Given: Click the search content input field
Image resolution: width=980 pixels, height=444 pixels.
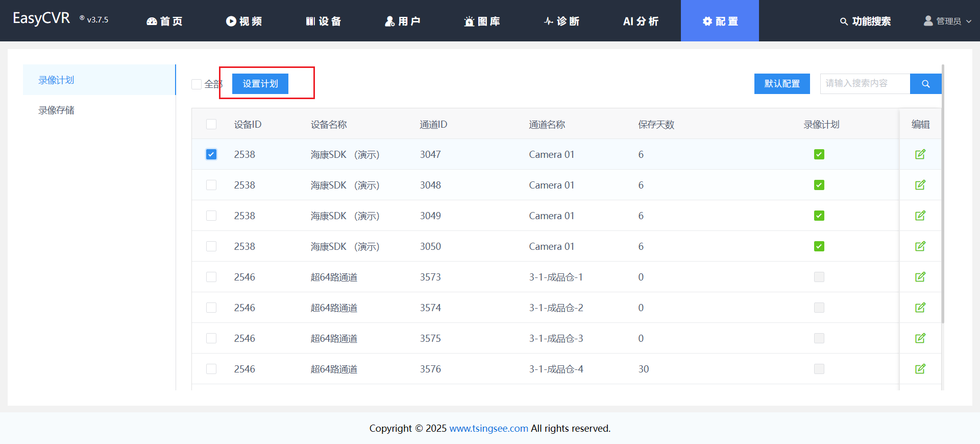Looking at the screenshot, I should click(x=865, y=84).
